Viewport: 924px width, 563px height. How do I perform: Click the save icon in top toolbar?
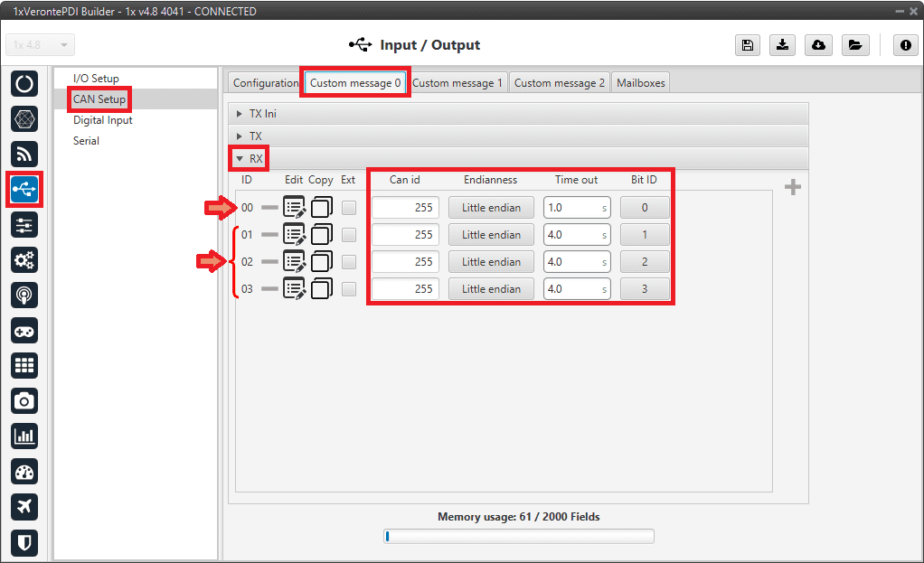tap(748, 45)
